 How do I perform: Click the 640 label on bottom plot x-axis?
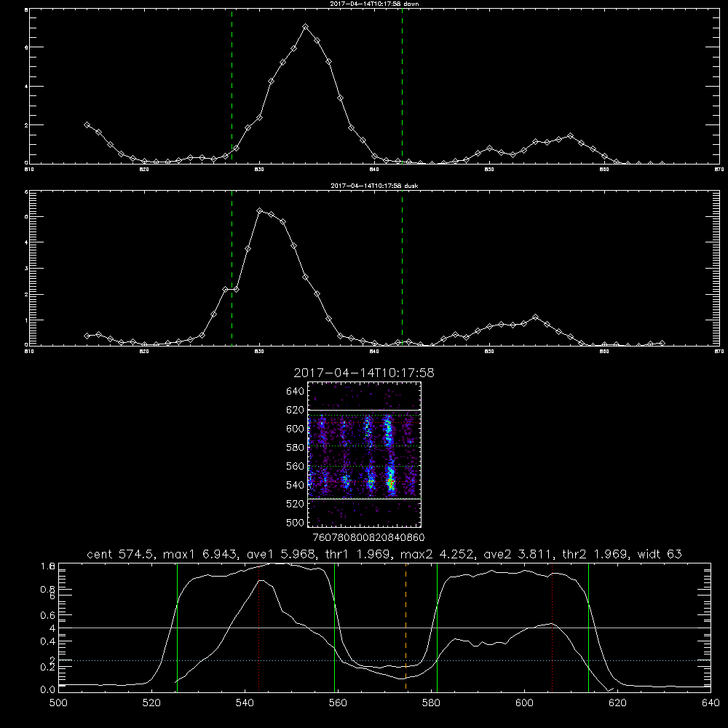point(711,703)
